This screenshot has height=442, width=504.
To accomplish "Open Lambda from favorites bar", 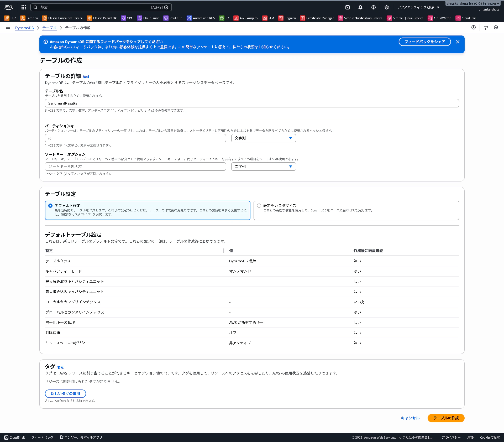I will [29, 18].
